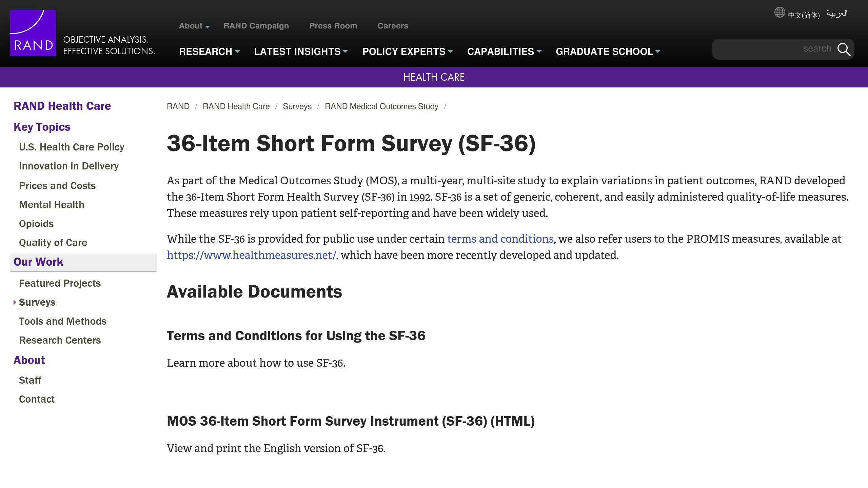
Task: Click the Available Documents heading
Action: tap(254, 291)
